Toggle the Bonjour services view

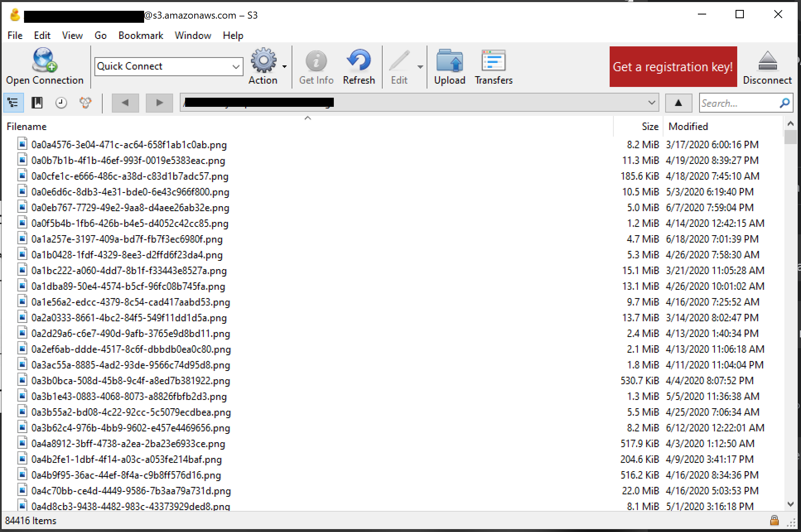point(85,103)
